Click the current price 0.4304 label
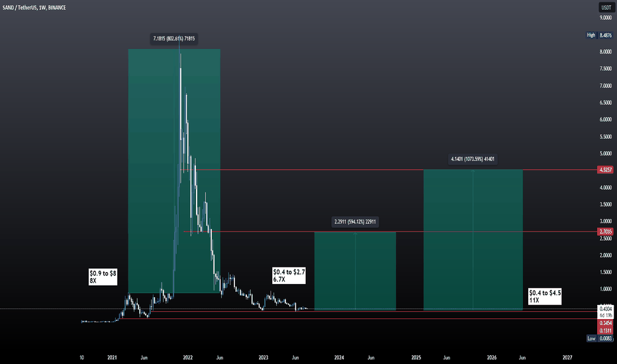The width and height of the screenshot is (617, 364). coord(605,309)
